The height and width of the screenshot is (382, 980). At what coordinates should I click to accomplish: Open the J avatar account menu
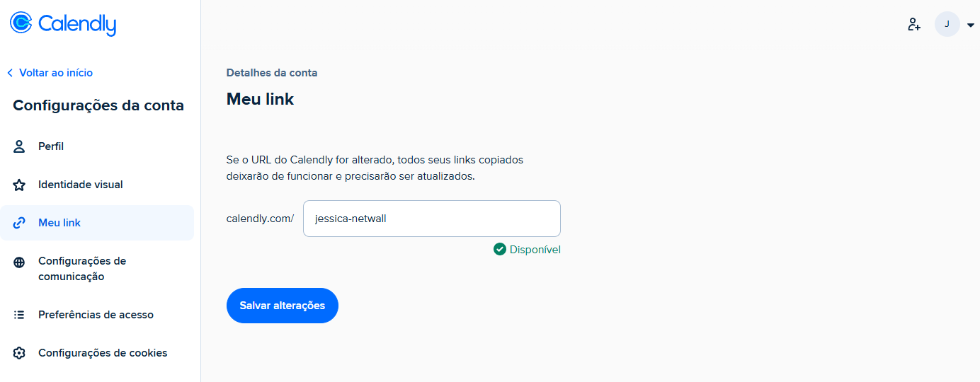pos(947,24)
